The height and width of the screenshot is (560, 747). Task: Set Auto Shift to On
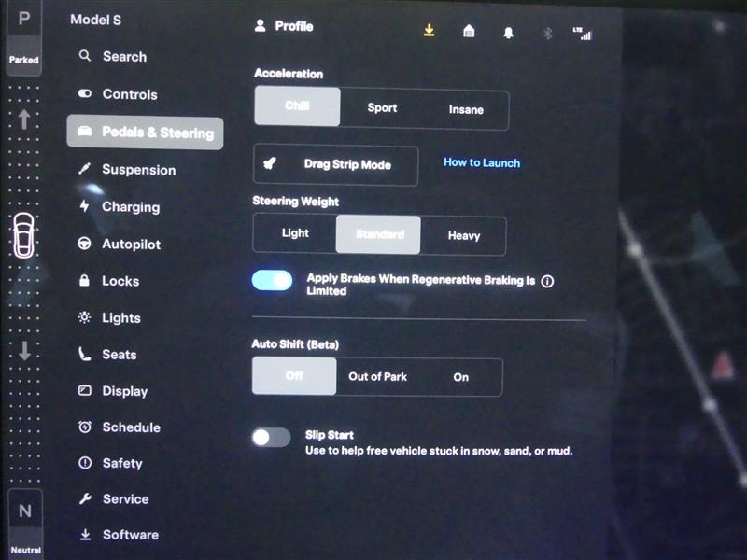pyautogui.click(x=460, y=377)
